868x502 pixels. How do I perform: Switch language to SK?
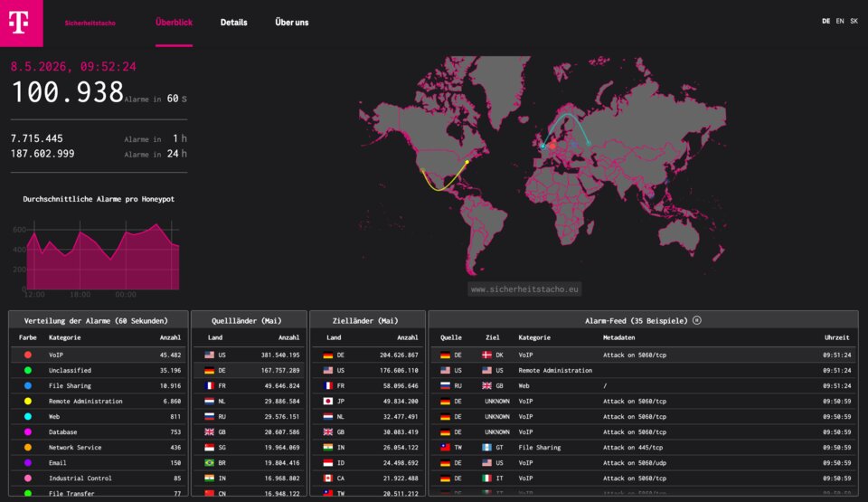854,21
